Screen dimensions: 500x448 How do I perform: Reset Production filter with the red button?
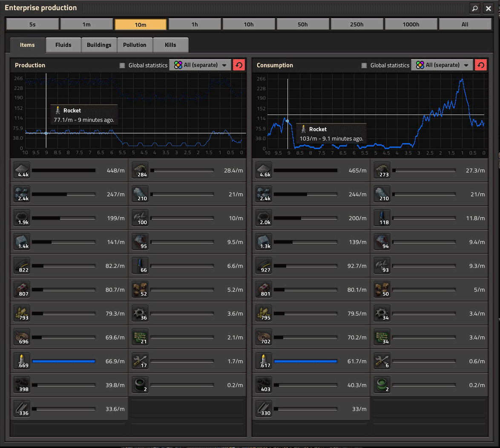[x=239, y=65]
